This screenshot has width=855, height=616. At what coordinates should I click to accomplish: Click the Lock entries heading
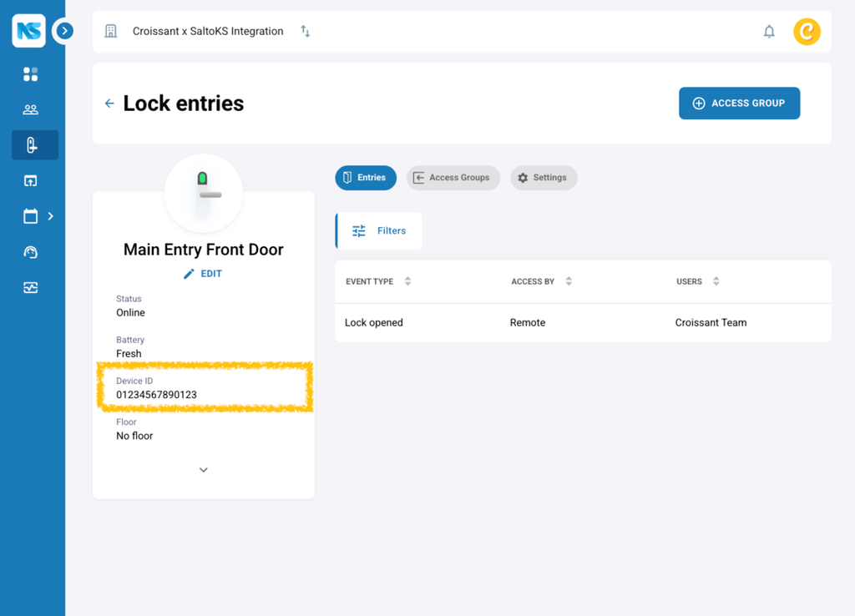pyautogui.click(x=184, y=104)
